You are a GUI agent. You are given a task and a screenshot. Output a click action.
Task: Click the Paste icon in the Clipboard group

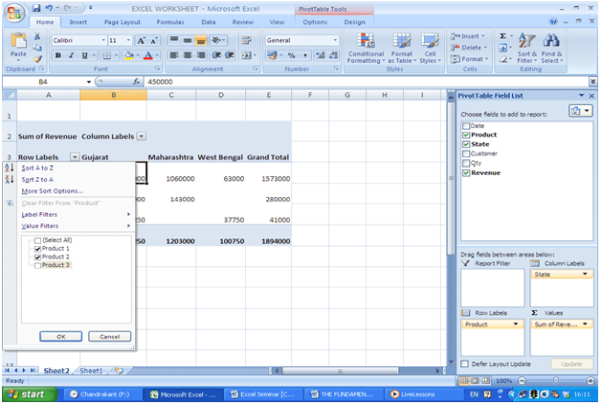tap(18, 47)
